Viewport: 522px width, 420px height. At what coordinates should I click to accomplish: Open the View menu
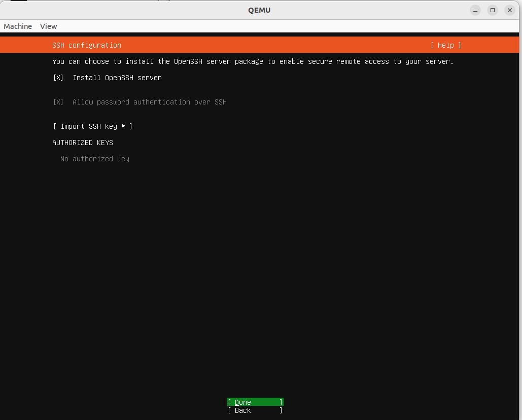tap(48, 26)
